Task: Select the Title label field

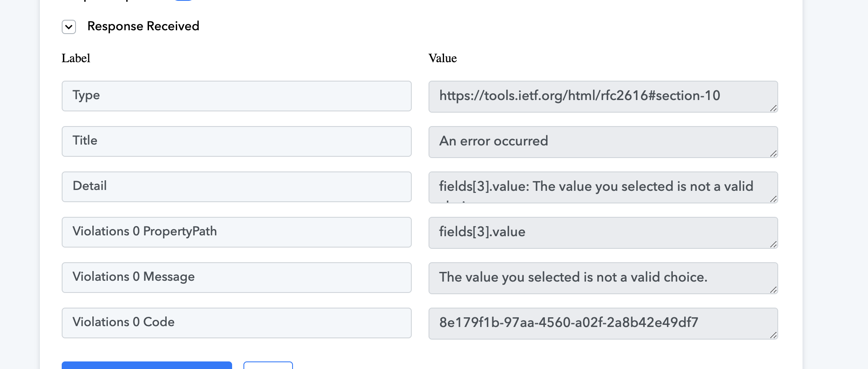Action: [x=236, y=141]
